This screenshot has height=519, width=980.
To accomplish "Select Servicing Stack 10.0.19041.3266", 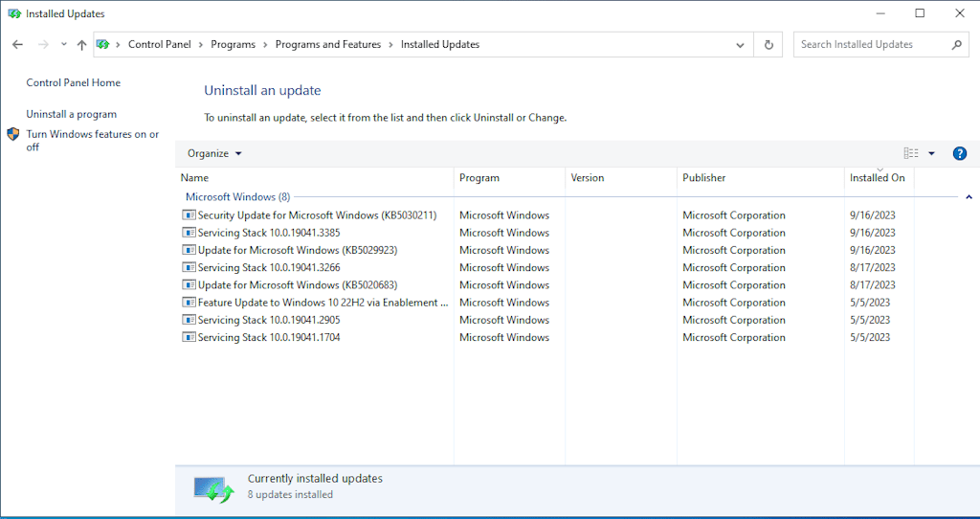I will tap(545, 267).
